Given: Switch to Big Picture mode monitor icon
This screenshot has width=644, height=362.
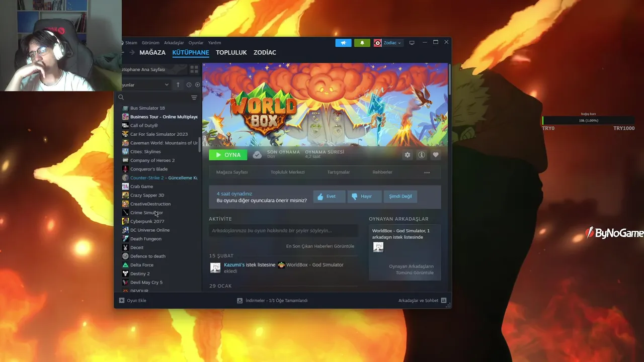Looking at the screenshot, I should [x=412, y=43].
